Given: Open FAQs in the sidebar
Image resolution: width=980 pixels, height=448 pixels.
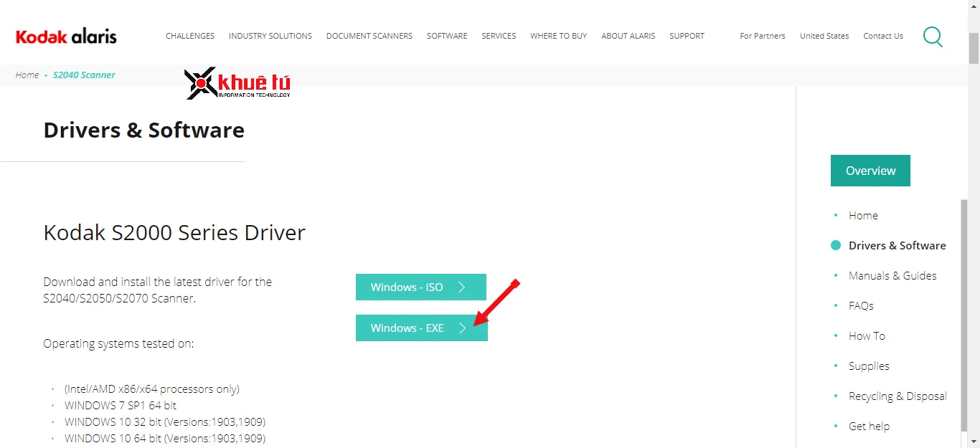Looking at the screenshot, I should pos(861,306).
